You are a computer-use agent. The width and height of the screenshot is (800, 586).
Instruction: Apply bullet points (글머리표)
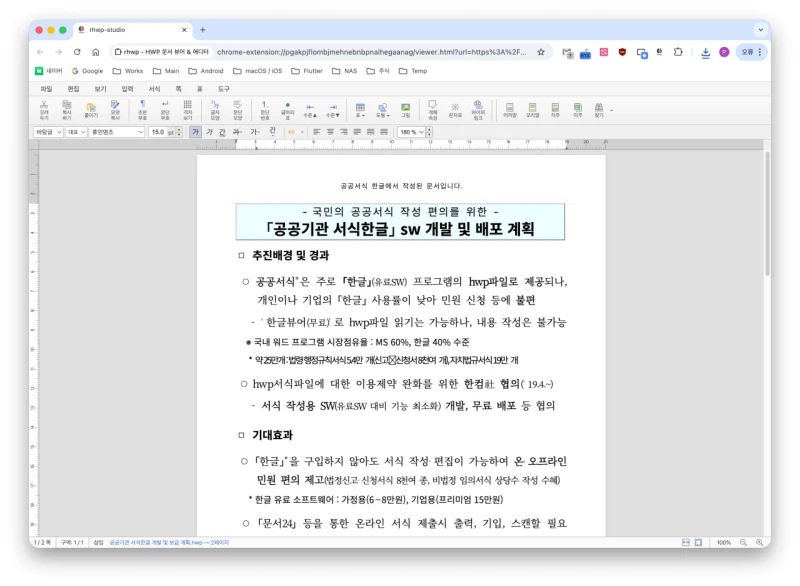pyautogui.click(x=288, y=110)
